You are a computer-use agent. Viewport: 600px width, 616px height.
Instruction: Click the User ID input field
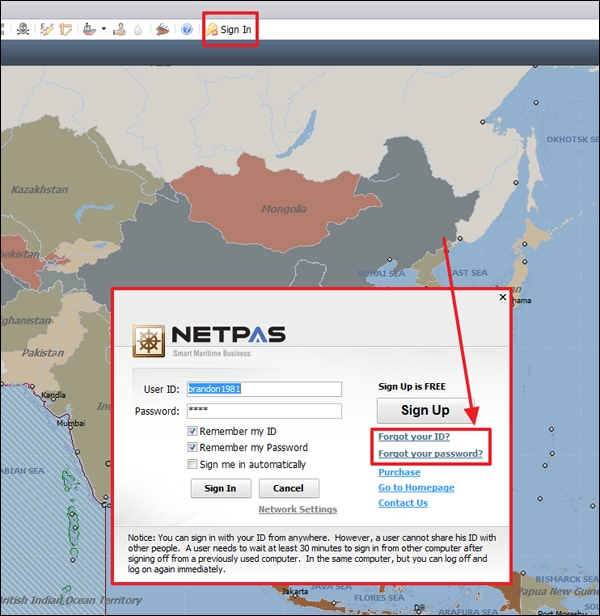(264, 389)
